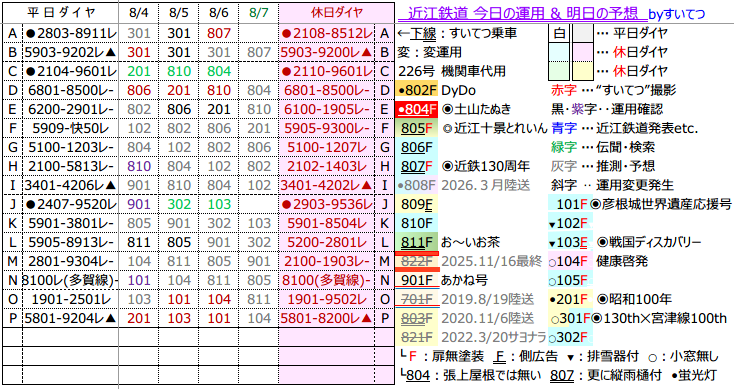This screenshot has height=389, width=734.
Task: Click holiday cell 2100-1903レ-
Action: pos(327,261)
